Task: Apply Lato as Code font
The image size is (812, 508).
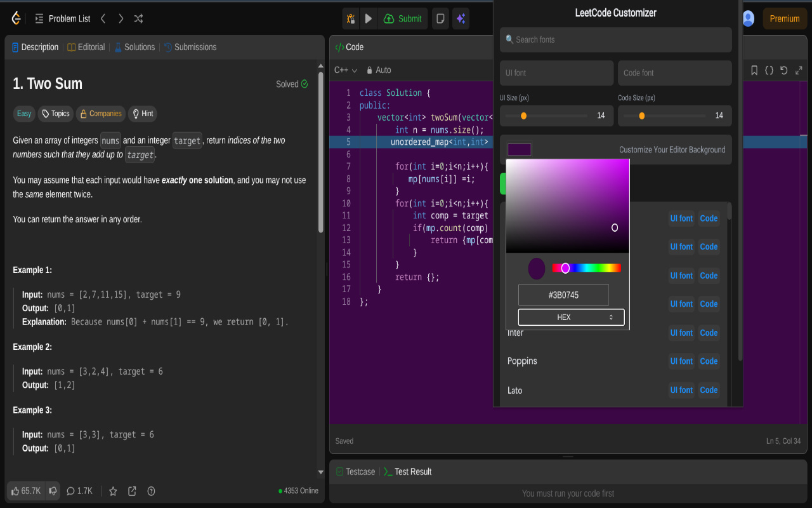Action: 709,390
